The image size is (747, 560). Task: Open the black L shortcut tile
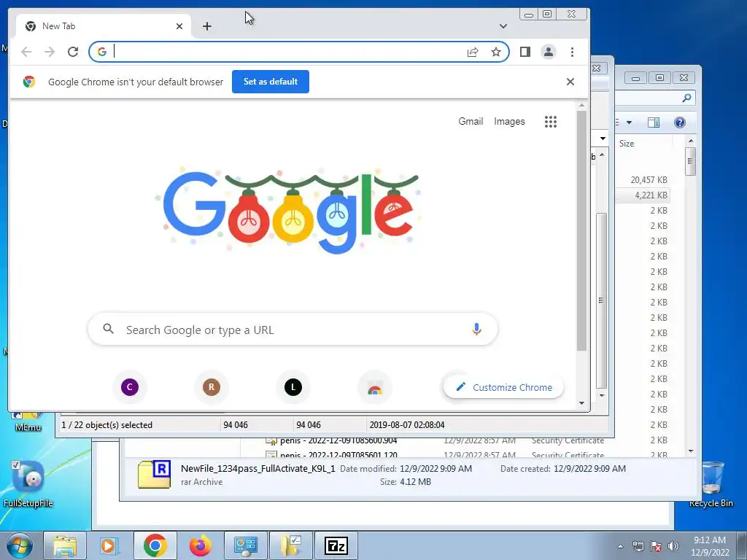pos(293,387)
